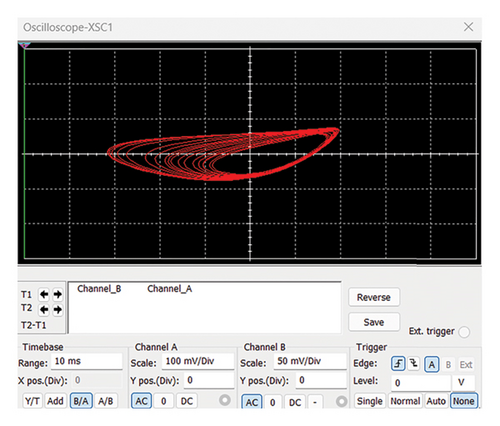Edit Channel A Scale 100 mV/Div field
This screenshot has height=426, width=500.
tap(198, 361)
